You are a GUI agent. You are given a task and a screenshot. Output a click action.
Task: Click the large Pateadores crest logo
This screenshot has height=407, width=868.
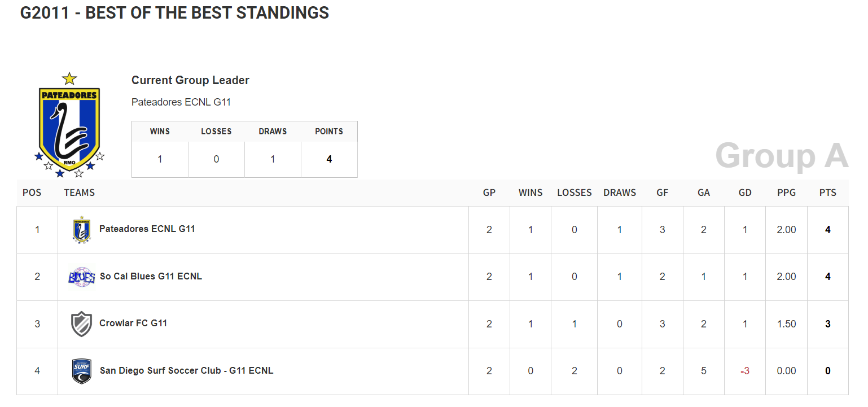tap(69, 125)
